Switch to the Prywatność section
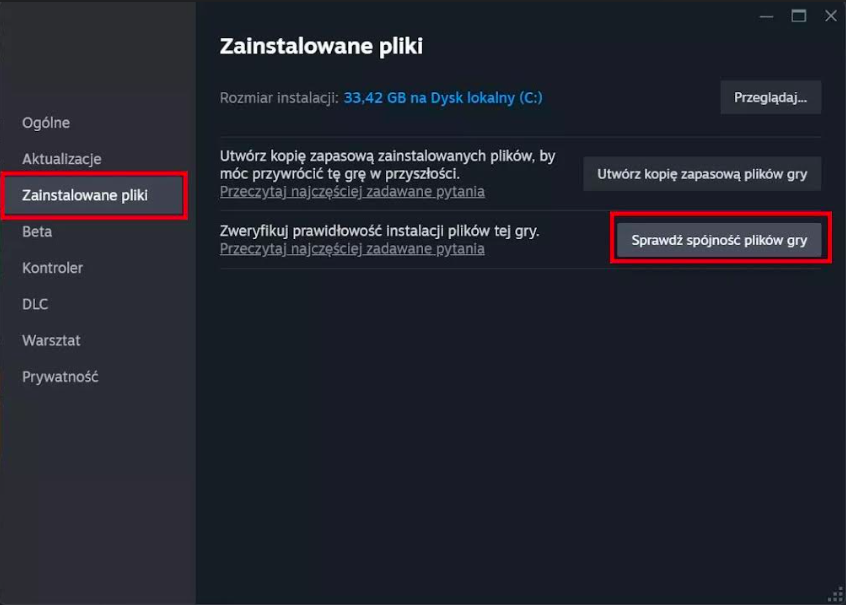Viewport: 846px width, 605px height. pyautogui.click(x=60, y=377)
